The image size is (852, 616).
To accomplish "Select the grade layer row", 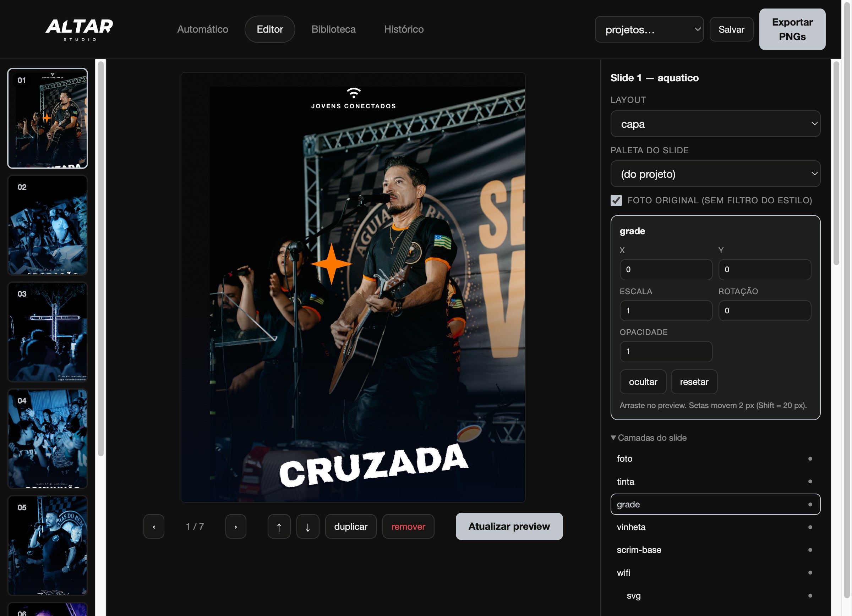I will point(715,505).
